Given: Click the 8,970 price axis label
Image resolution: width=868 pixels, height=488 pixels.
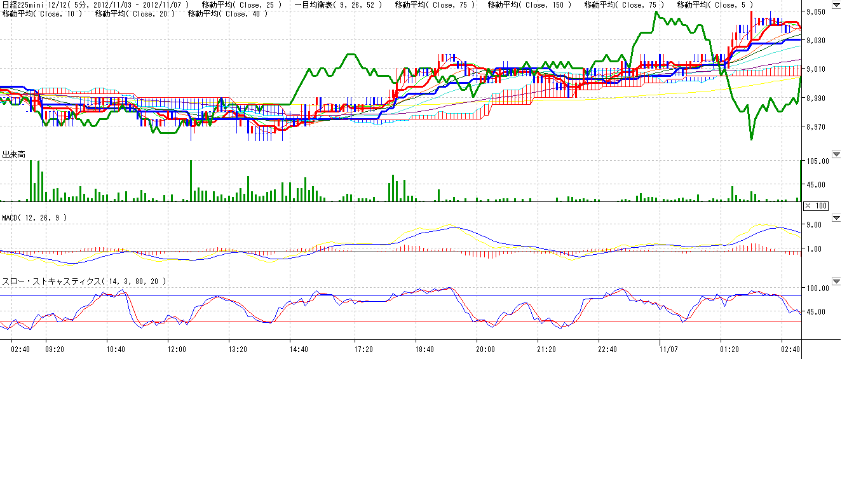Looking at the screenshot, I should (x=815, y=127).
